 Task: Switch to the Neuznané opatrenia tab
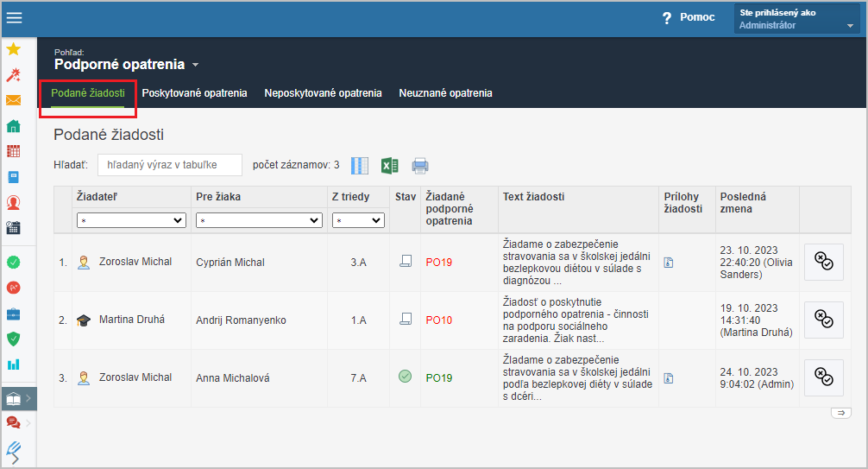pos(445,93)
